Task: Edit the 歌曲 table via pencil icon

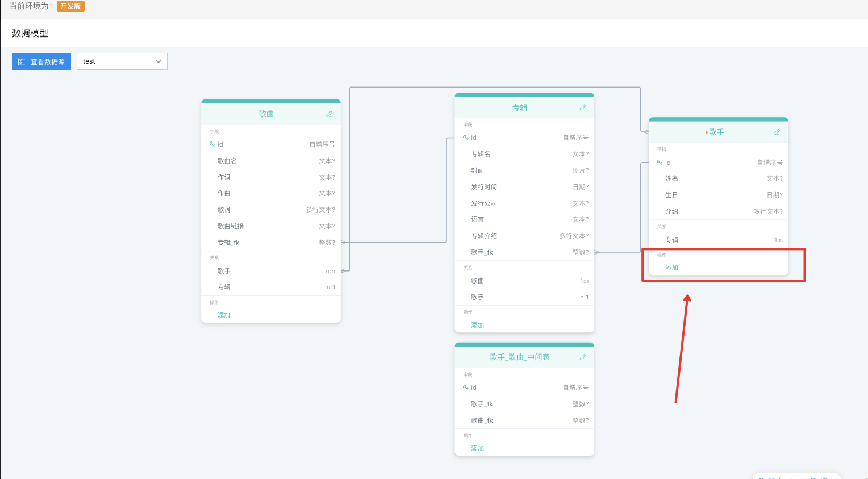Action: (x=329, y=114)
